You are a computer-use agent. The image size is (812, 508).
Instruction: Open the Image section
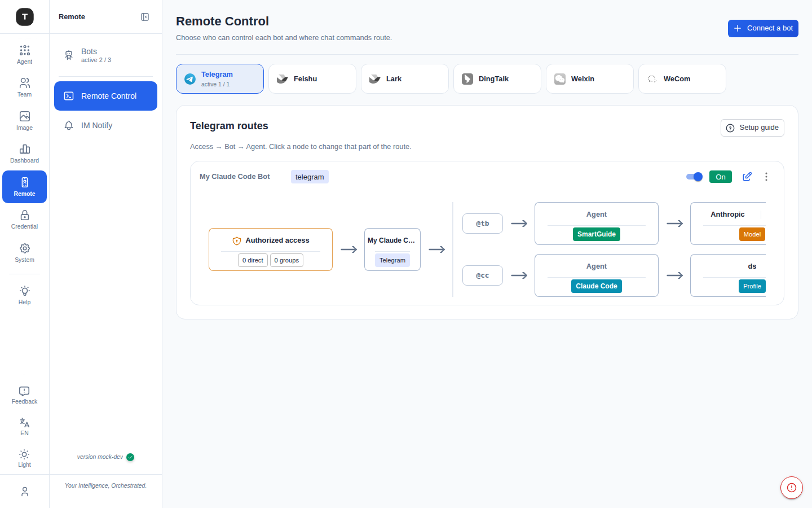[24, 121]
